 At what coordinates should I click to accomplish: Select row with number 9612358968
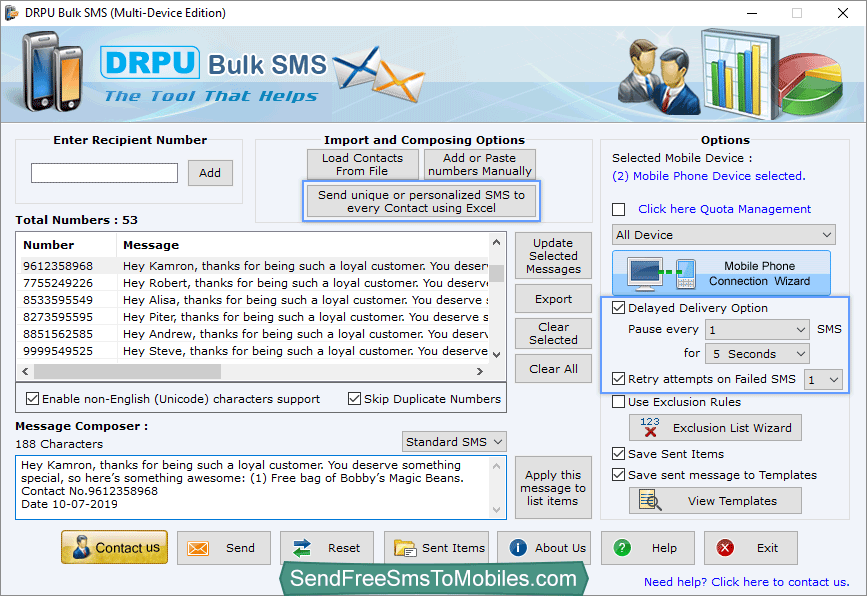pos(254,266)
